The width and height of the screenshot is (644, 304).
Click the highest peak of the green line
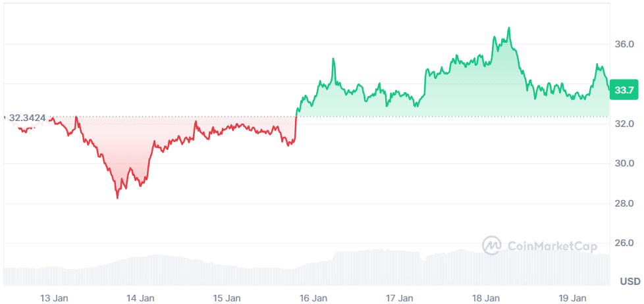(x=508, y=28)
